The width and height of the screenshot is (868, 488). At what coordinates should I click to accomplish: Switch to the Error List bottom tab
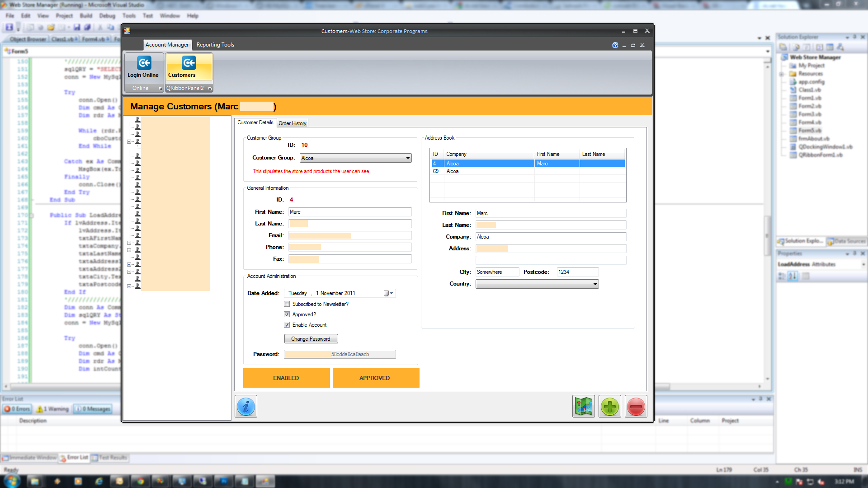pos(75,458)
